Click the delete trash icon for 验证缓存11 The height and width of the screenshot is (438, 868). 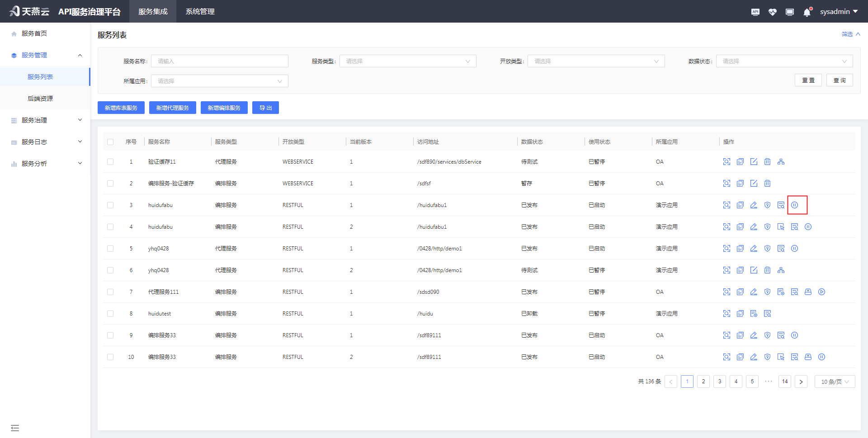767,162
